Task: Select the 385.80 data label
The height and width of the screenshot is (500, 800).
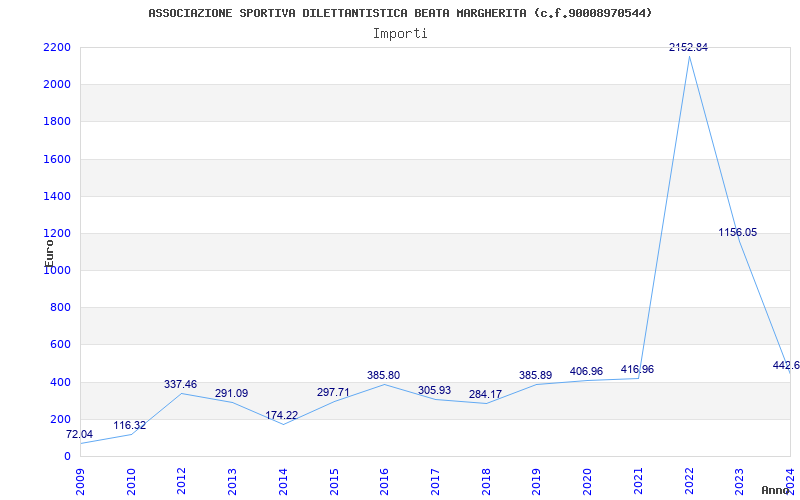Action: pyautogui.click(x=383, y=376)
